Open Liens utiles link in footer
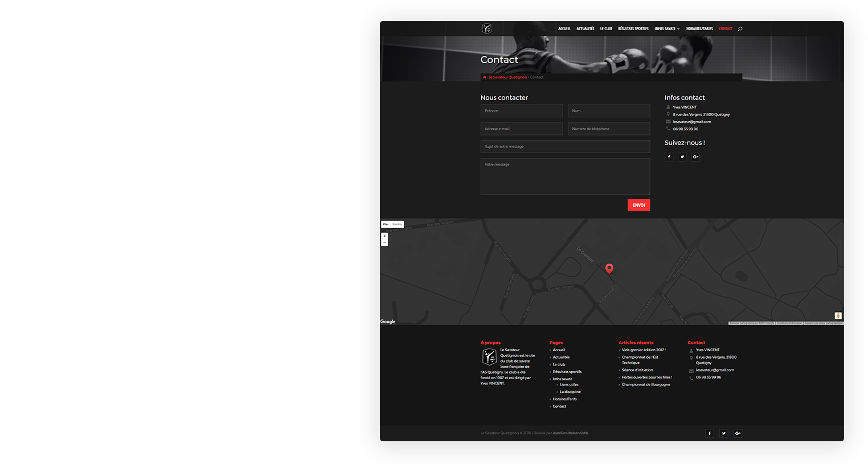This screenshot has height=468, width=868. (x=569, y=385)
